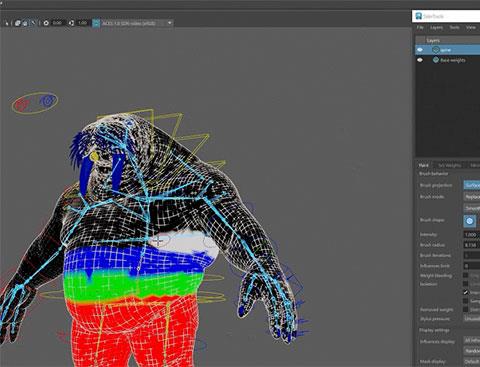
Task: Click the gamma icon in viewport toolbar
Action: point(71,23)
